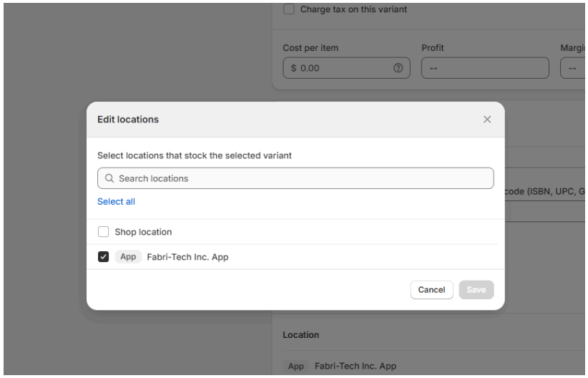
Task: Enable the Shop location checkbox
Action: pyautogui.click(x=104, y=232)
